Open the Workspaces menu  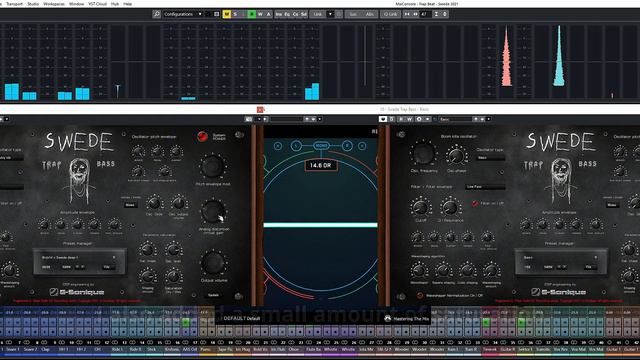[54, 4]
